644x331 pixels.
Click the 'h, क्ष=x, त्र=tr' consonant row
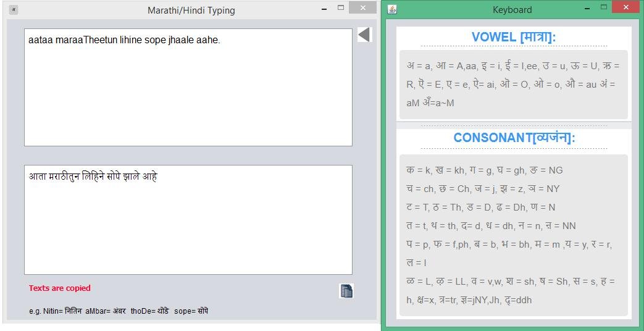(x=469, y=300)
